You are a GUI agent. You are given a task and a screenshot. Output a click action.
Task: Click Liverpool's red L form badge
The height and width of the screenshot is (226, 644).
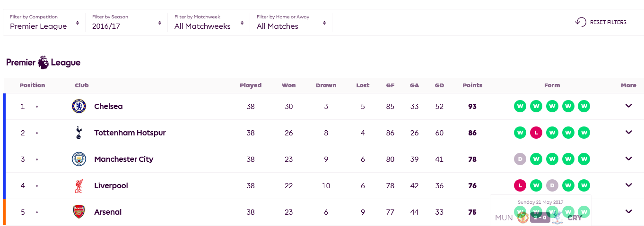[520, 185]
